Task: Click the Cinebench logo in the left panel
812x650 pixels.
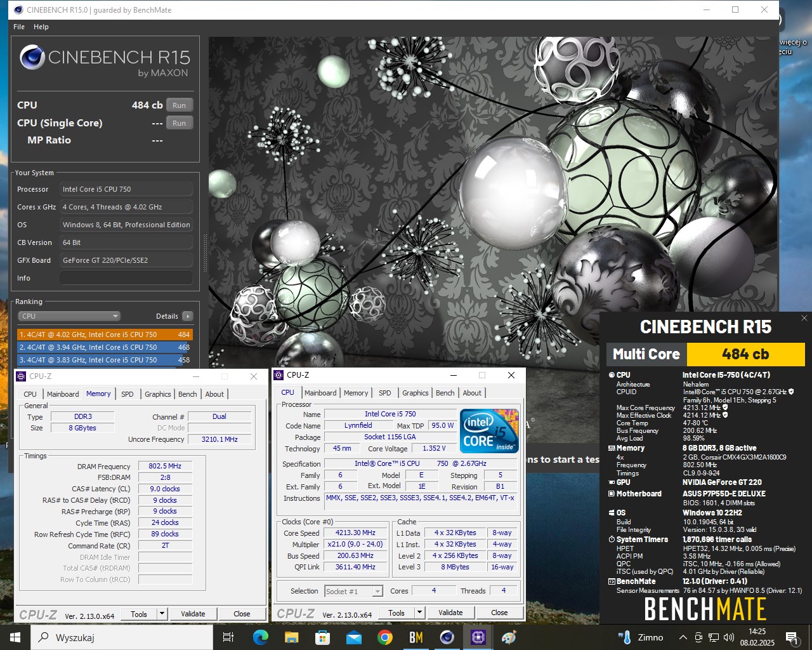Action: point(32,57)
